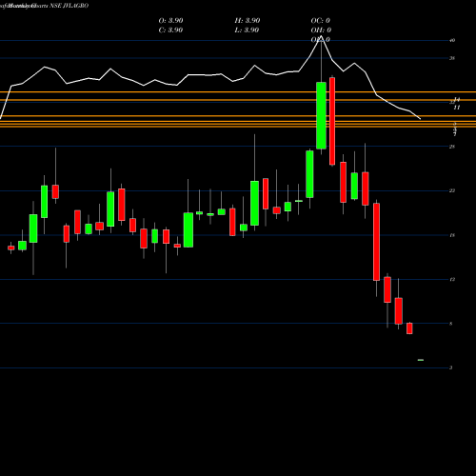The width and height of the screenshot is (476, 476).
Task: Click the 'O: 3.90' open price readout
Action: (170, 21)
